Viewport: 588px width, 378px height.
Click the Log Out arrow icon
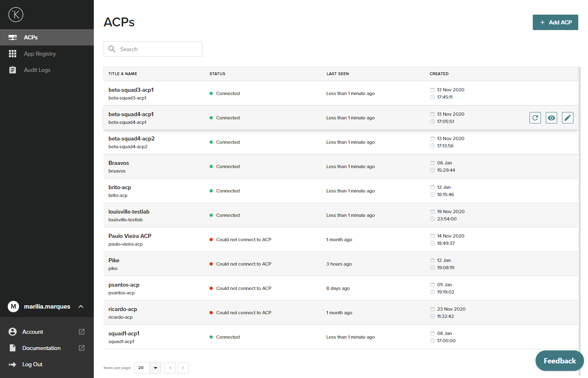13,364
